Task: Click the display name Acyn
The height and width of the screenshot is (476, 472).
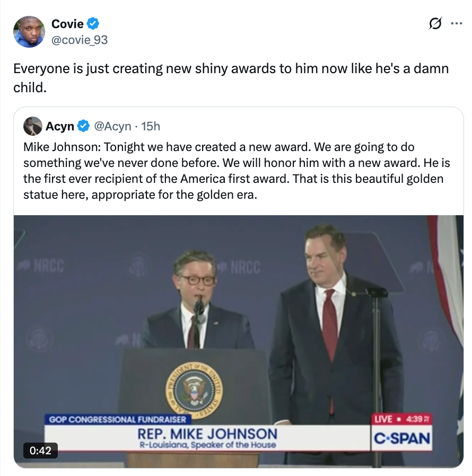Action: coord(60,126)
